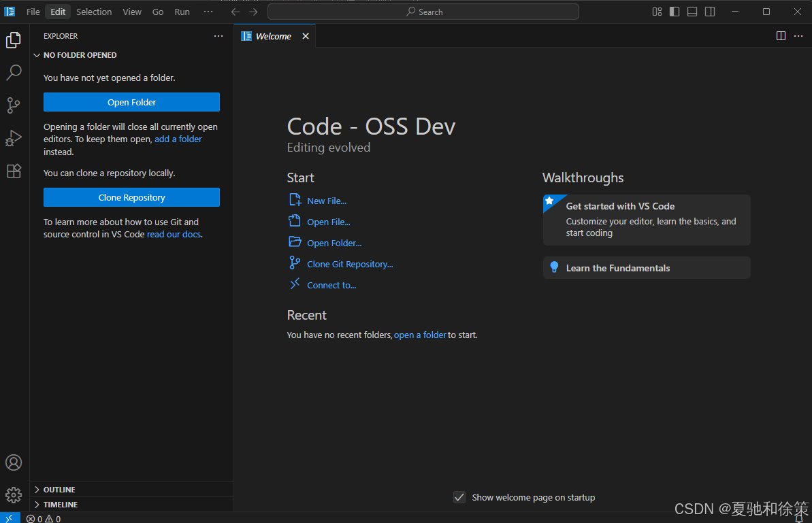Open the Edit menu
812x523 pixels.
(x=58, y=12)
